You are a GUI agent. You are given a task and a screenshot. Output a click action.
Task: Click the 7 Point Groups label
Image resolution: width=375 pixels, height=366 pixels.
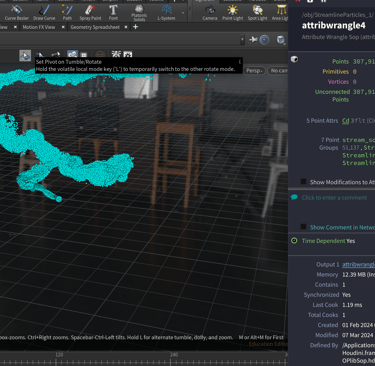pos(329,144)
